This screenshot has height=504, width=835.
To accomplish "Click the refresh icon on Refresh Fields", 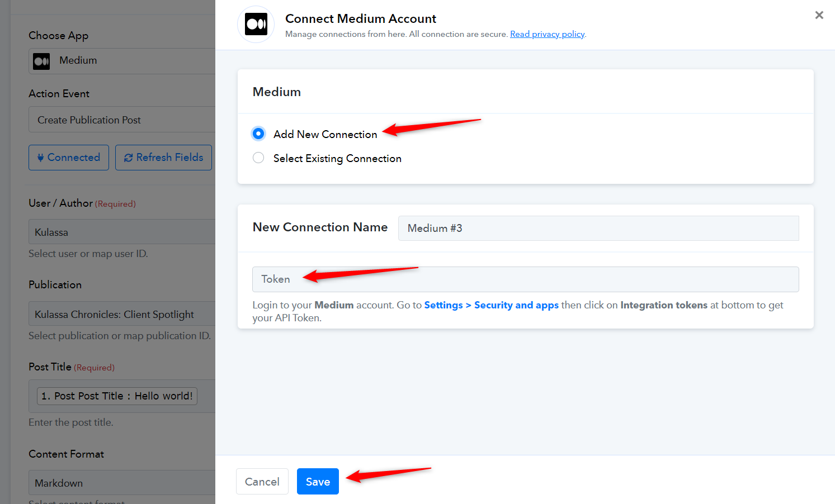I will pos(129,158).
